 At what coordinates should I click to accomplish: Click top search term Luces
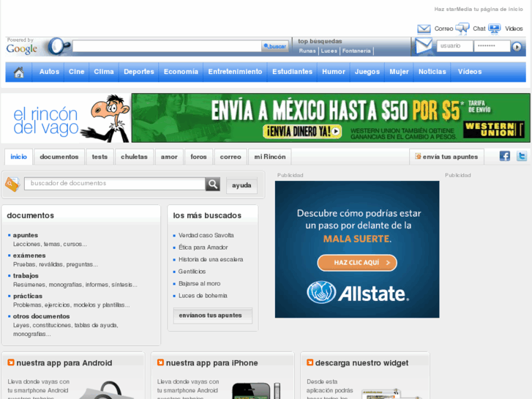point(329,51)
